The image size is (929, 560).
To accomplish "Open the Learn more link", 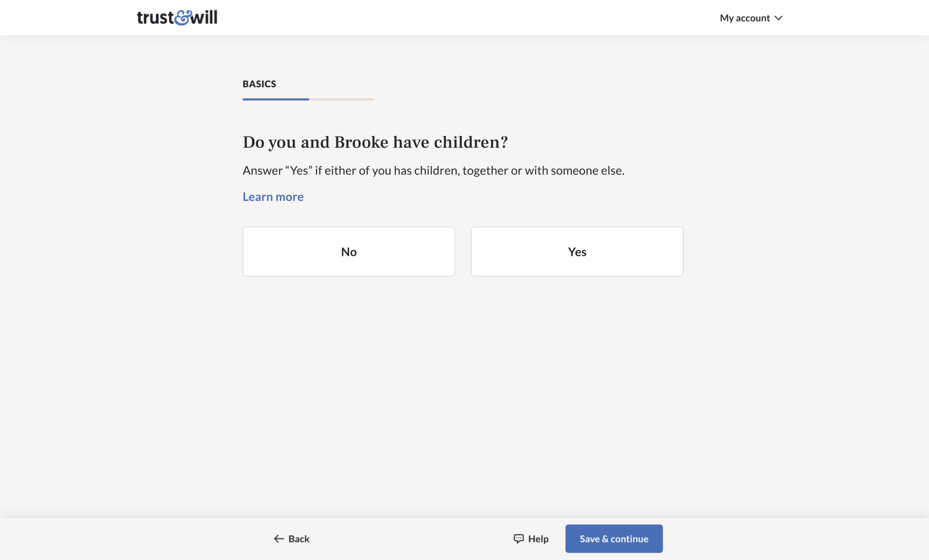I will (x=273, y=197).
